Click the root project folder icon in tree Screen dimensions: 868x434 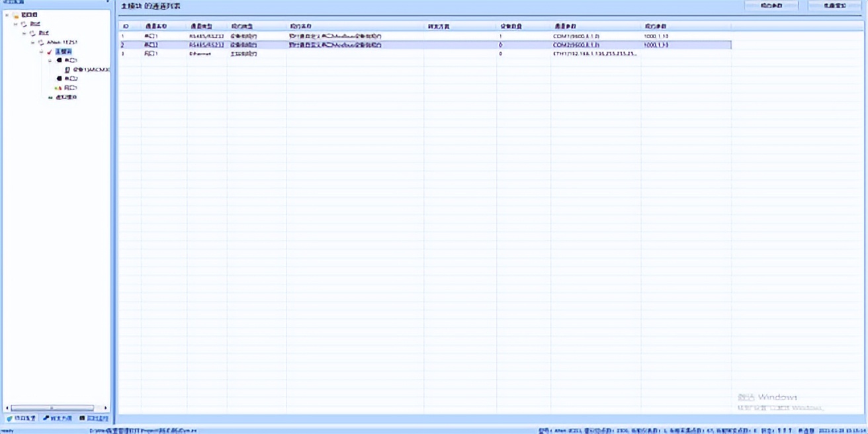tap(16, 15)
